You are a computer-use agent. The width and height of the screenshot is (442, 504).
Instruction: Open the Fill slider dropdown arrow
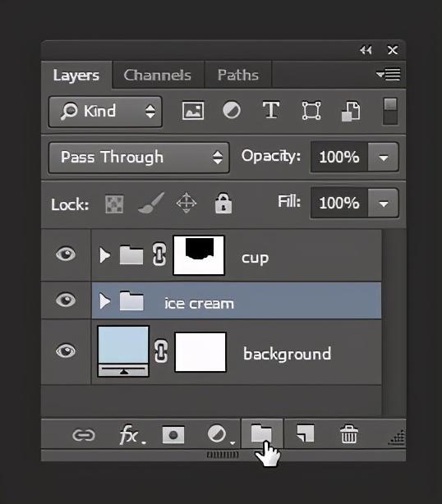(x=383, y=203)
